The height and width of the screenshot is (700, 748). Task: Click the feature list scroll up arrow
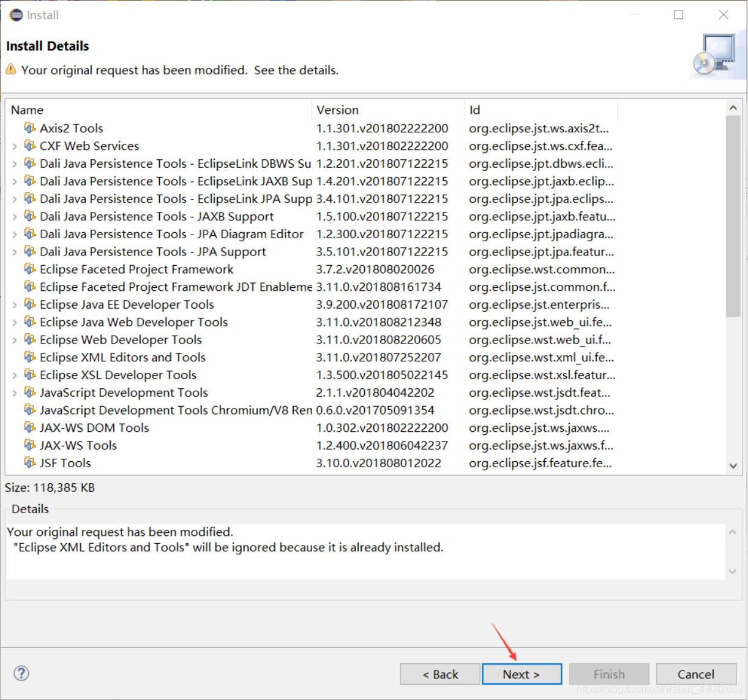point(733,108)
